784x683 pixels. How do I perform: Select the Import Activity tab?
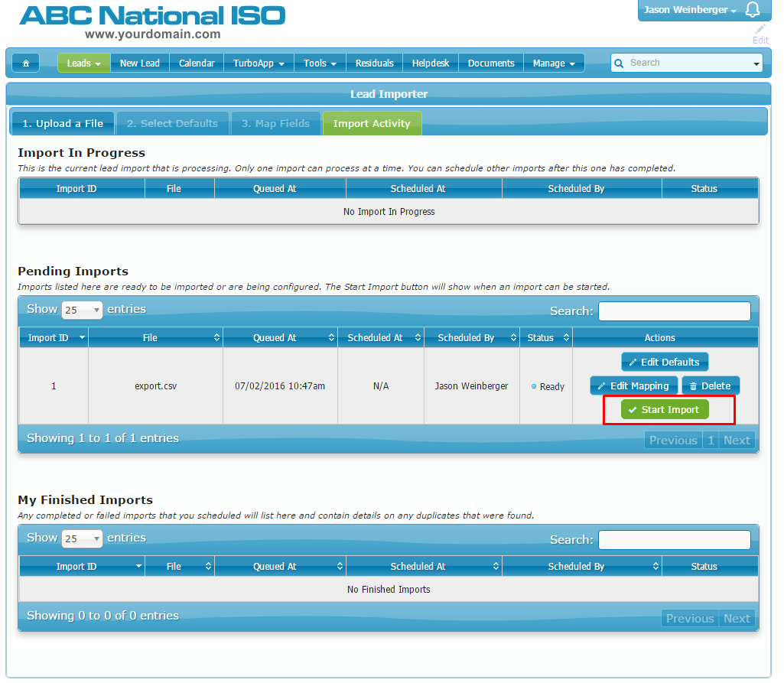click(372, 123)
